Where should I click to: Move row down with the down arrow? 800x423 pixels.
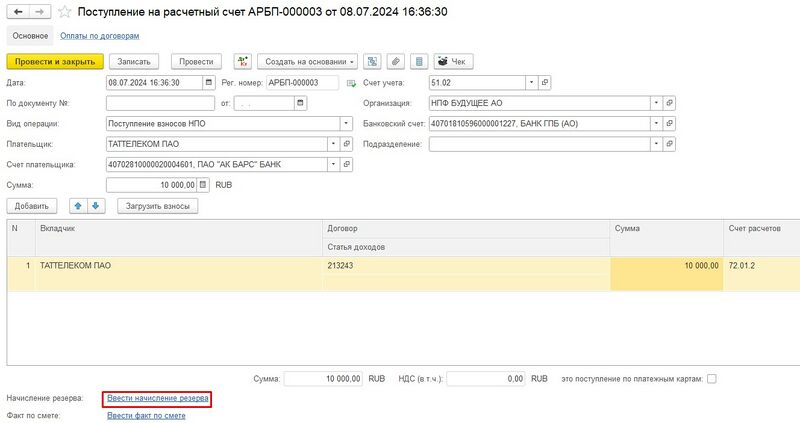point(96,206)
